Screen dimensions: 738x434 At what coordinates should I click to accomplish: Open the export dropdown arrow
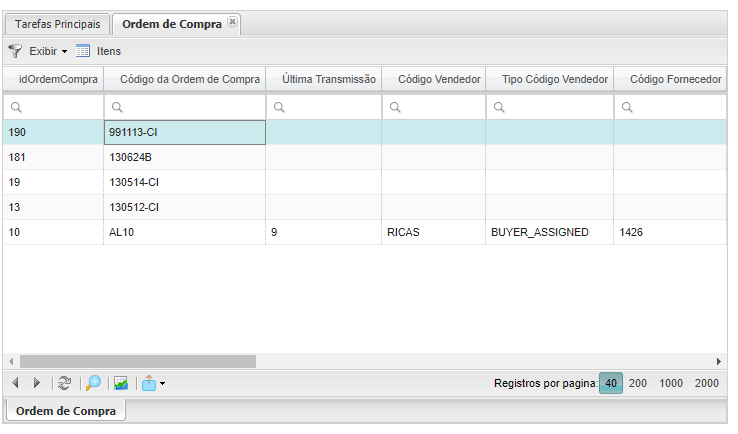tap(162, 384)
